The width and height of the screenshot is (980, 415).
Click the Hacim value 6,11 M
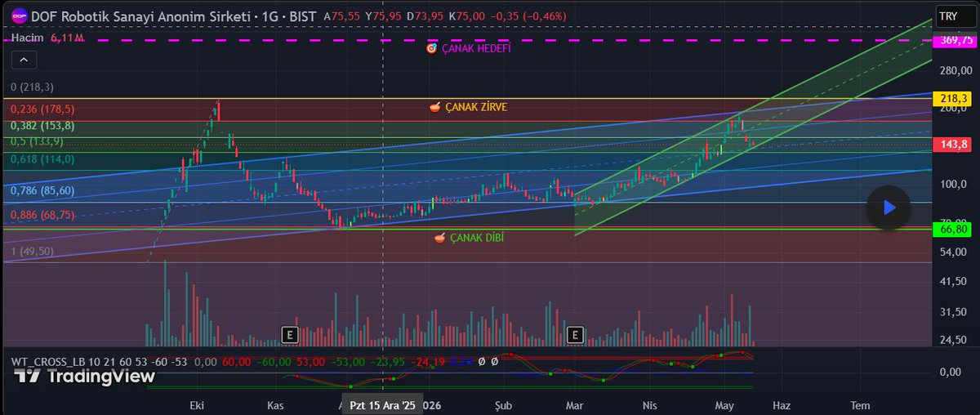point(68,38)
